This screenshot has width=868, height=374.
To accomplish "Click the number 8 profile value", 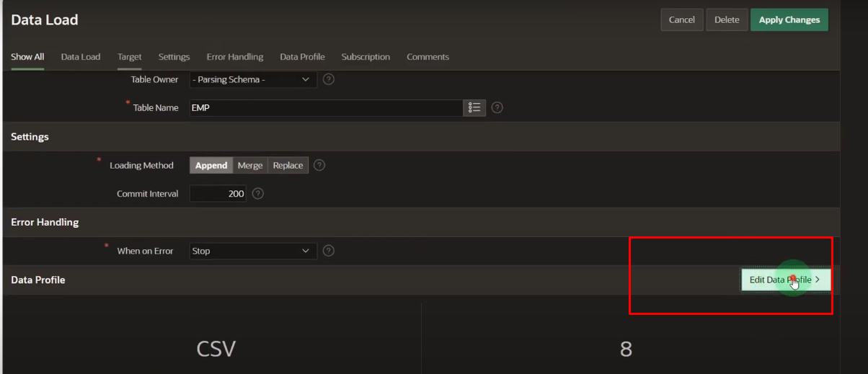I will pos(626,349).
